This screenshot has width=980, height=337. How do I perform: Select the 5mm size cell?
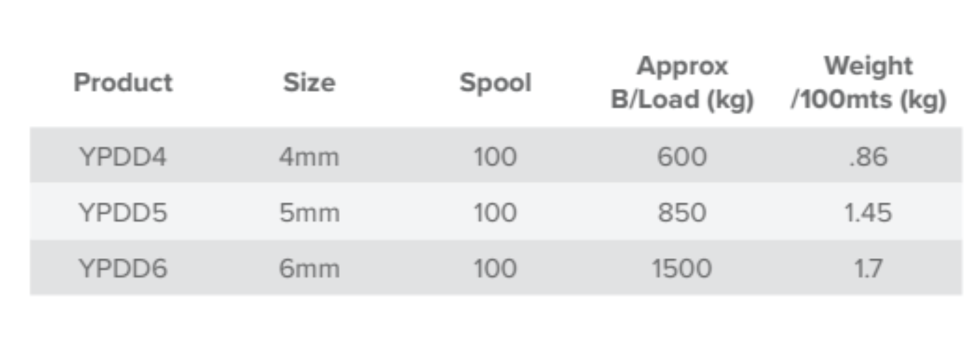(x=310, y=213)
